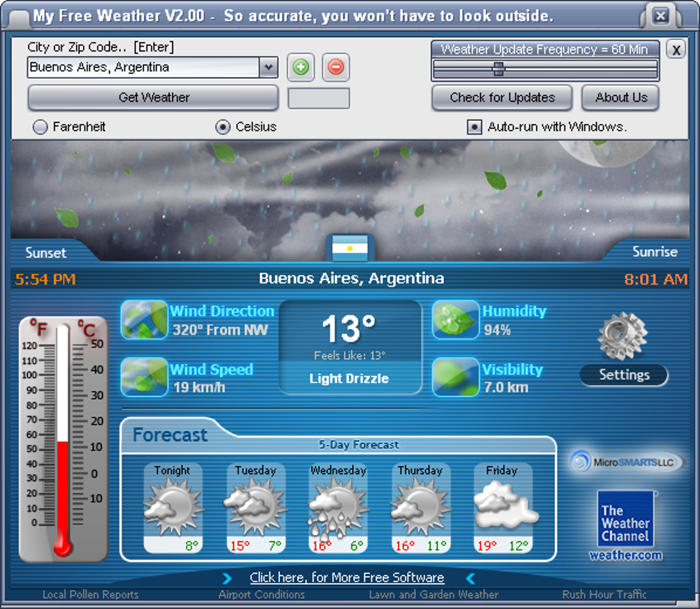
Task: Select the Farenheit radio button
Action: point(40,127)
